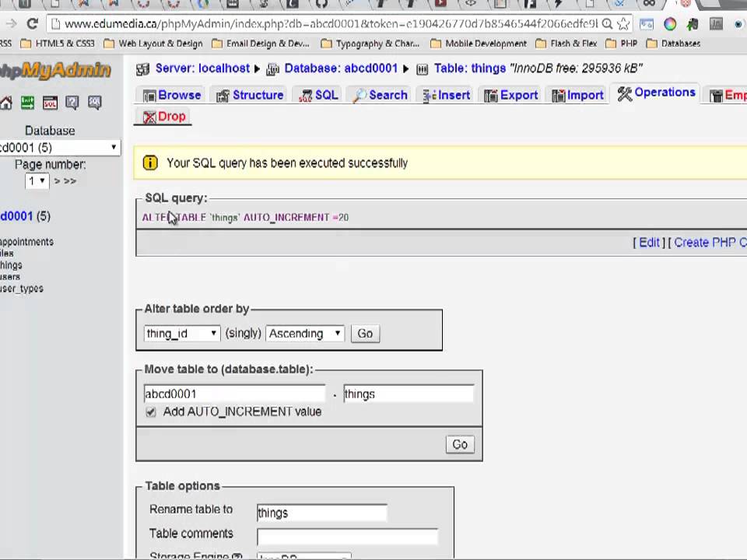Screen dimensions: 747x560
Task: Open phpMyAdmin documentation help icon
Action: tap(72, 103)
